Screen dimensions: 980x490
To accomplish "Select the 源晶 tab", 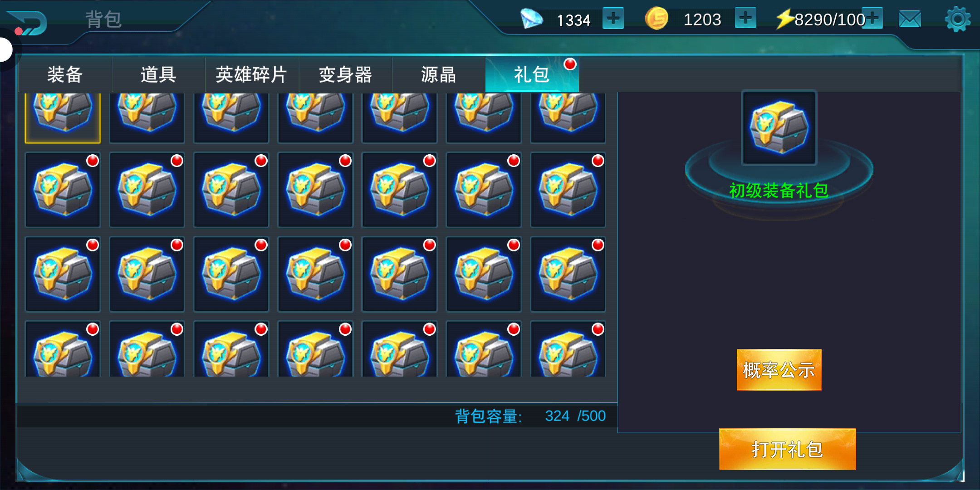I will 439,74.
